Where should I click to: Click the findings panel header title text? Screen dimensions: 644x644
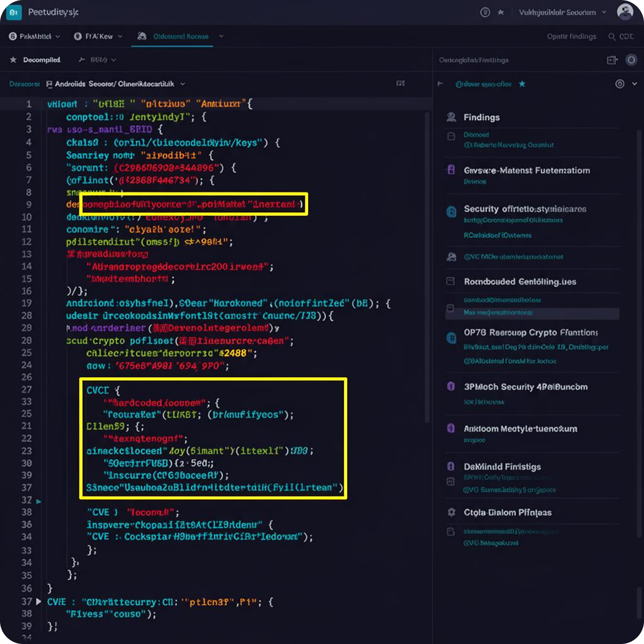click(x=474, y=60)
